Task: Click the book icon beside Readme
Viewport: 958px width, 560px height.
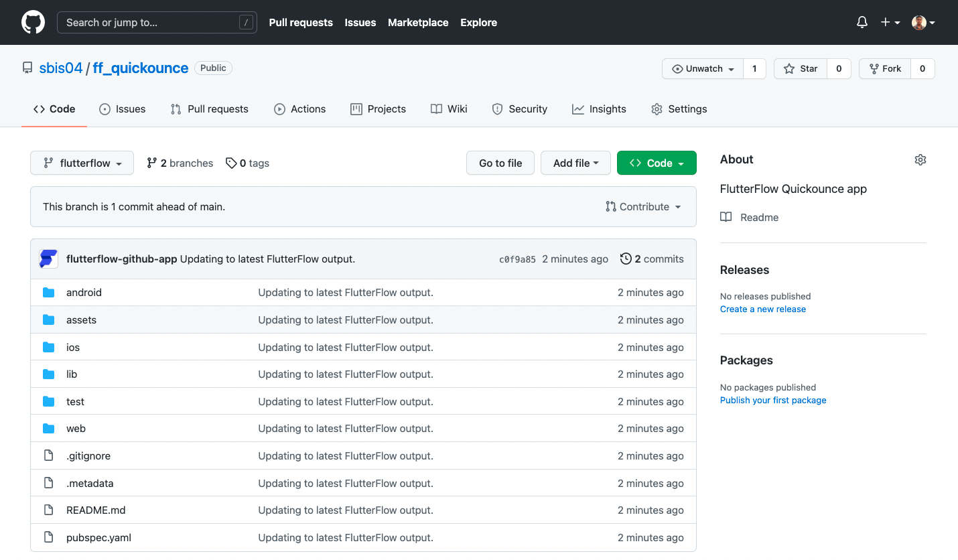Action: pos(726,217)
